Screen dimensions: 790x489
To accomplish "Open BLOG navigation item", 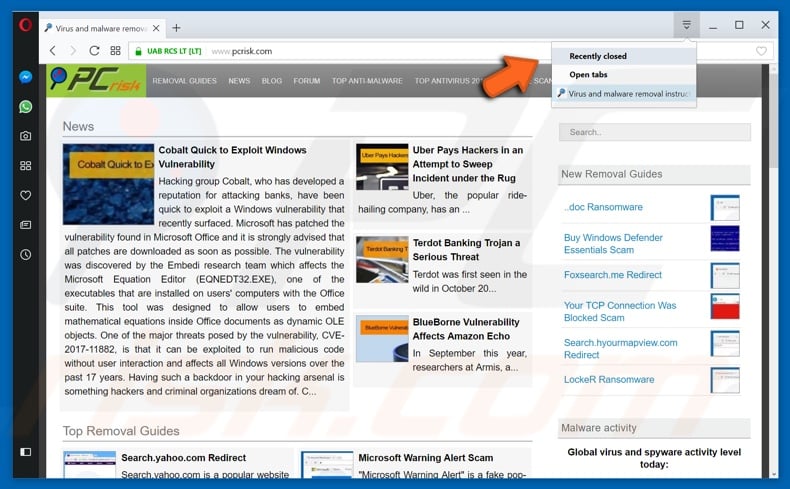I will click(x=272, y=81).
